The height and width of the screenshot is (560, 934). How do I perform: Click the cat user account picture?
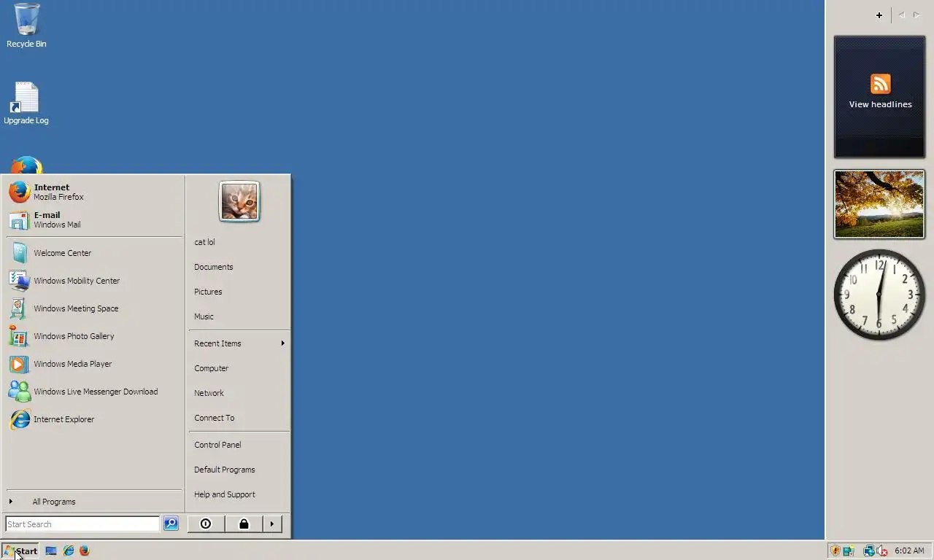(x=239, y=201)
